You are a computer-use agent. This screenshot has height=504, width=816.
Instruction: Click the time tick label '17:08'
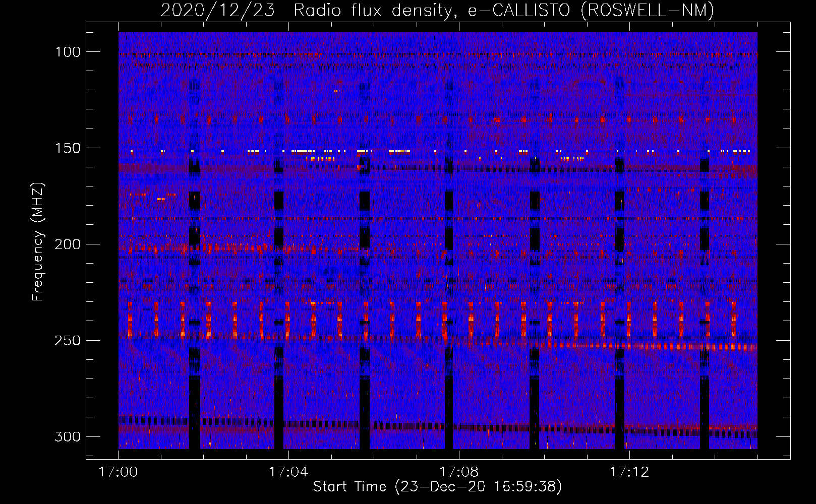pos(459,472)
